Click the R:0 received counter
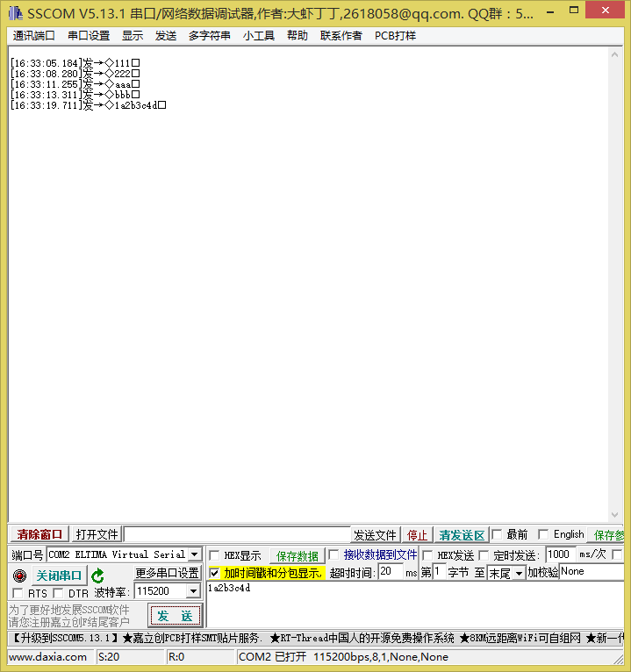 point(176,657)
